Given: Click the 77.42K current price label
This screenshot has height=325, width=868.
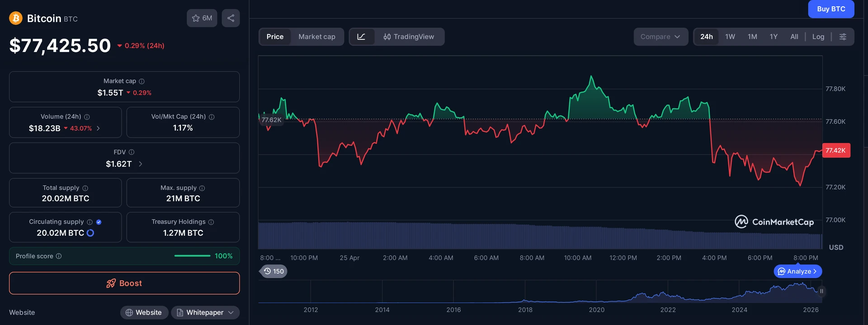Looking at the screenshot, I should [x=836, y=150].
